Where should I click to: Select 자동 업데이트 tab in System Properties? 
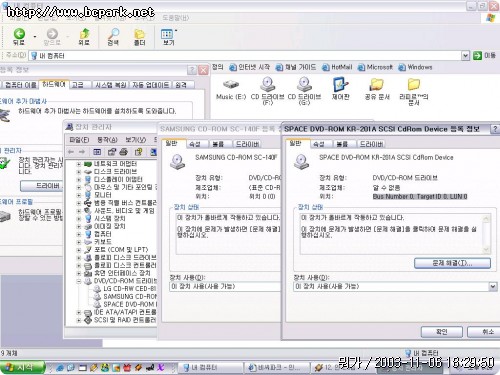[x=150, y=85]
